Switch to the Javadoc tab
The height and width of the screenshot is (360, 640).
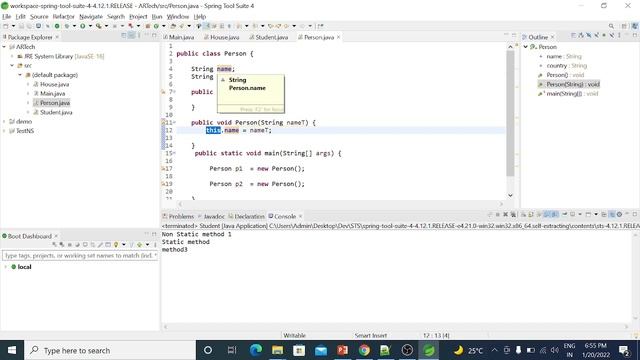(x=211, y=216)
